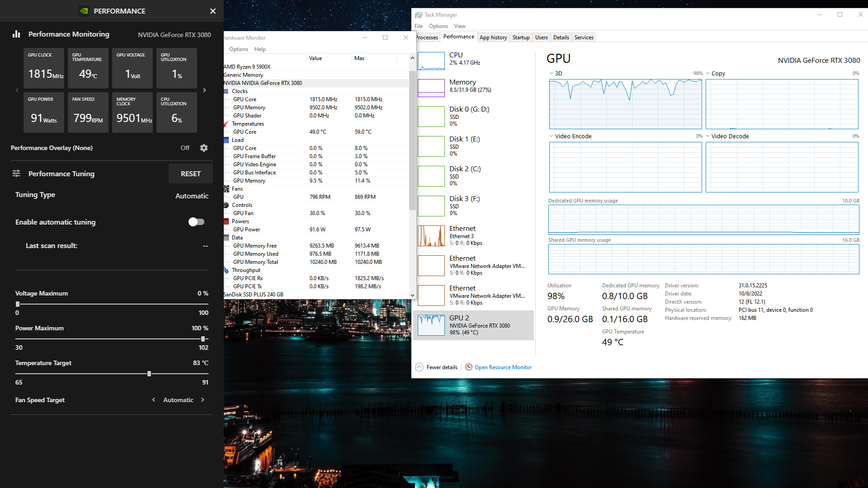Select previous Fan Speed Target option

[x=154, y=400]
